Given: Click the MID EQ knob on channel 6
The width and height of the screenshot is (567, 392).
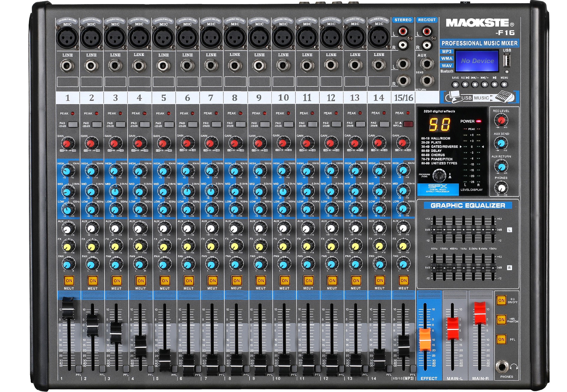Looking at the screenshot, I should (x=187, y=191).
